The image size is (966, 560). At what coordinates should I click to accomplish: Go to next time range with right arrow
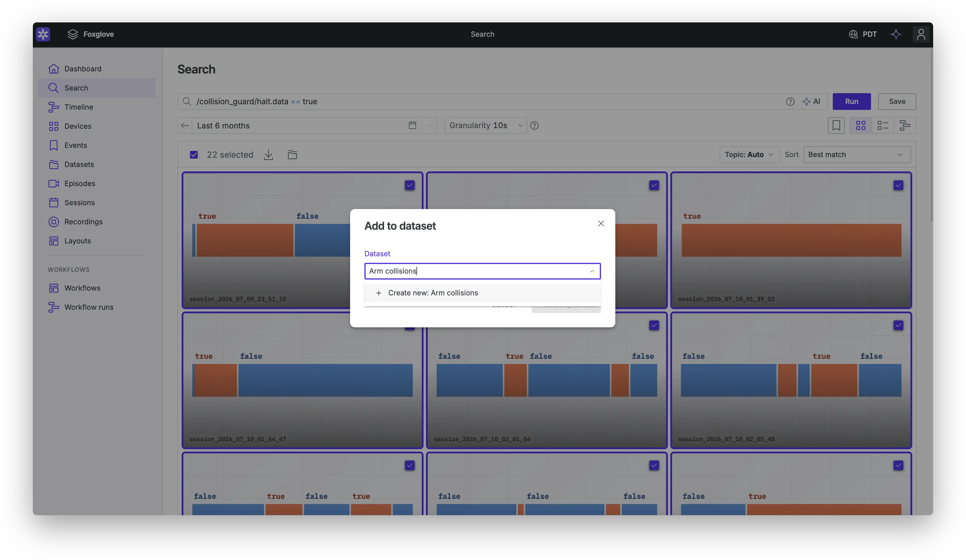point(429,126)
